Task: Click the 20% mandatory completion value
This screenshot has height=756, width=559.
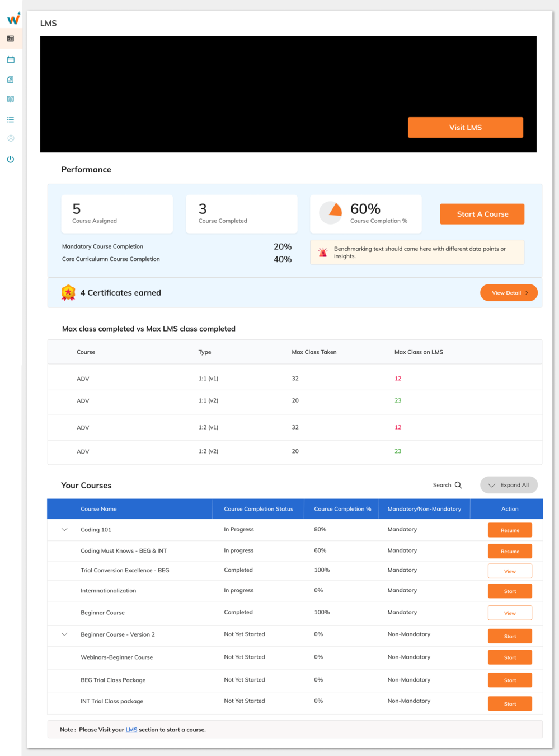Action: [x=283, y=246]
